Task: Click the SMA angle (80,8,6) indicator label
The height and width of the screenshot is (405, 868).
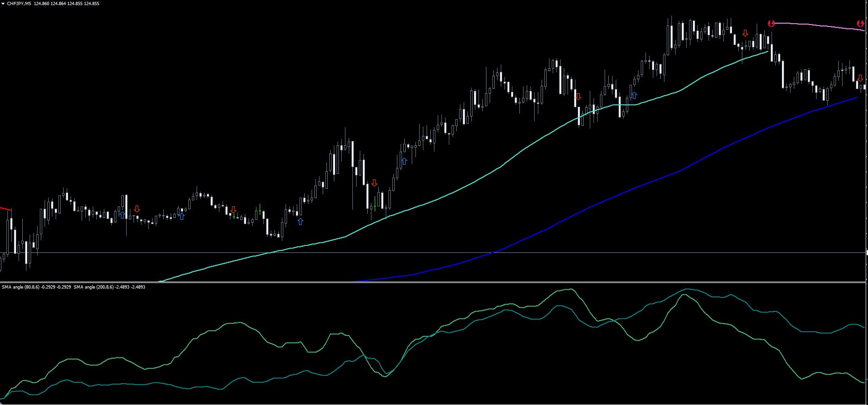Action: [x=19, y=287]
